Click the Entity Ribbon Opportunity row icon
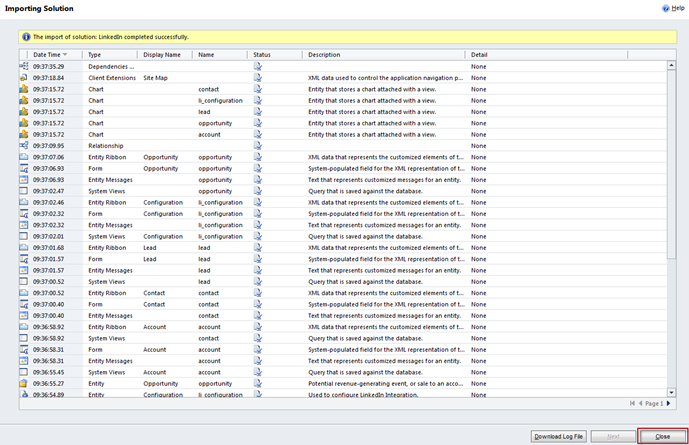This screenshot has width=689, height=445. tap(24, 157)
